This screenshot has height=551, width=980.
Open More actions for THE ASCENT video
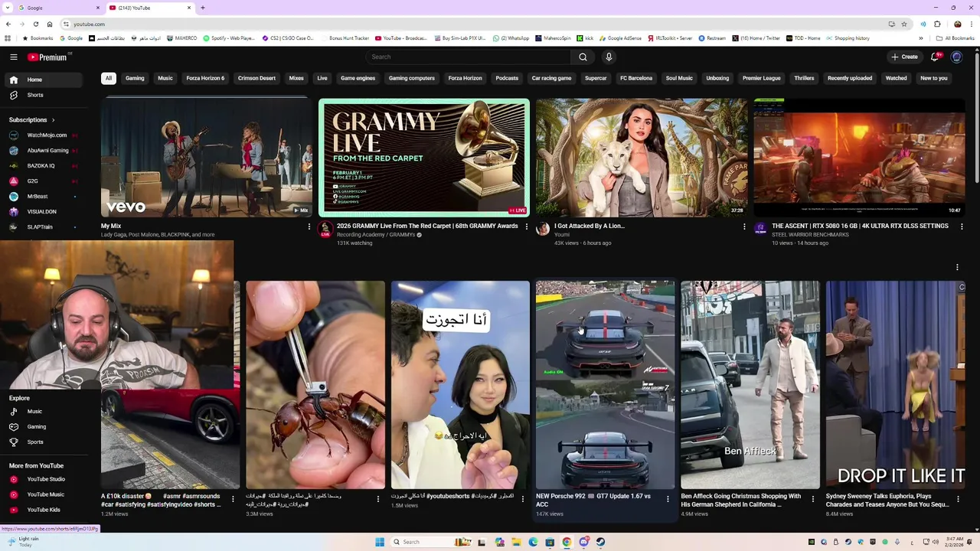(x=962, y=227)
